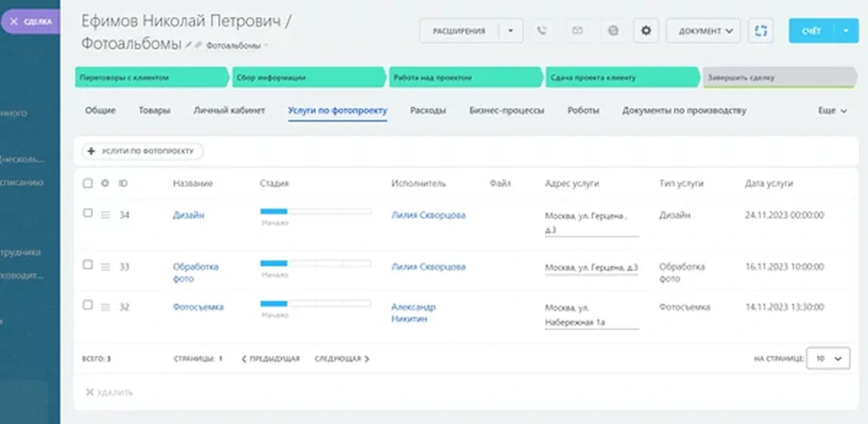Click the pencil icon to edit deal title
The height and width of the screenshot is (424, 868).
click(x=188, y=45)
